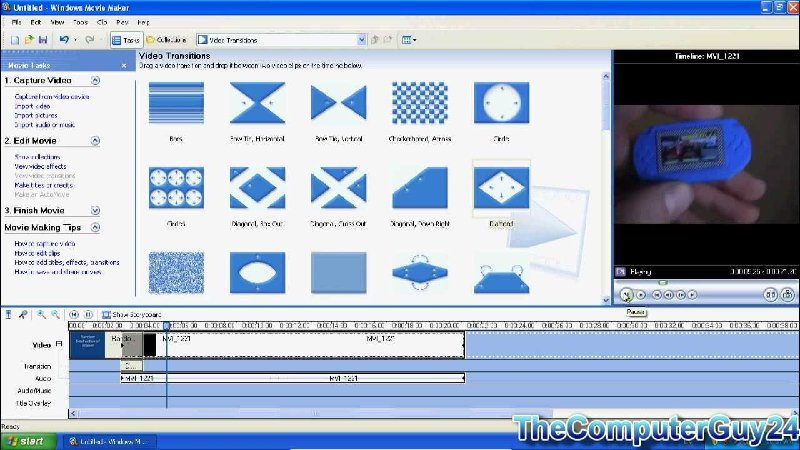Click the Stop button in preview monitor
Screen dimensions: 800x450
pyautogui.click(x=641, y=295)
